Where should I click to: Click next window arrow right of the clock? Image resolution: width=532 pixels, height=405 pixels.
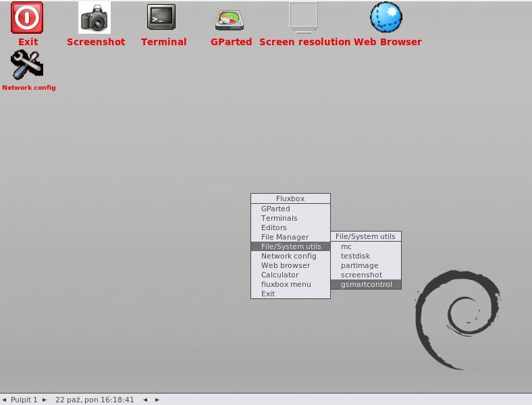pos(157,400)
